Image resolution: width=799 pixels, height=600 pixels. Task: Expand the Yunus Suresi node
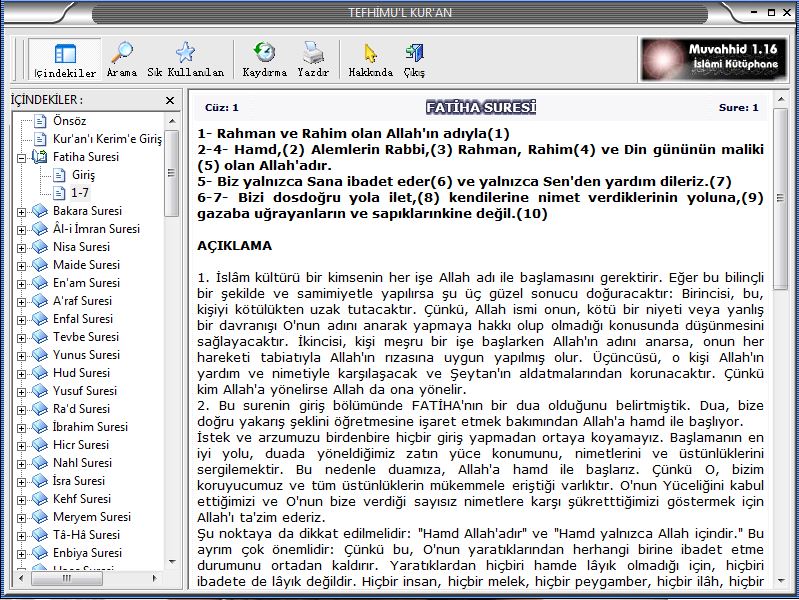click(21, 356)
